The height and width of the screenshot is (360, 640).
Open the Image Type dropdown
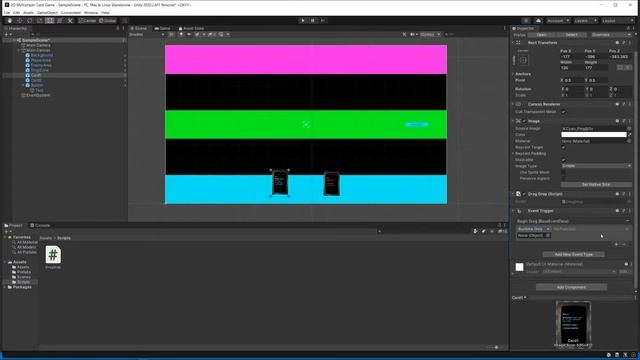tap(596, 166)
